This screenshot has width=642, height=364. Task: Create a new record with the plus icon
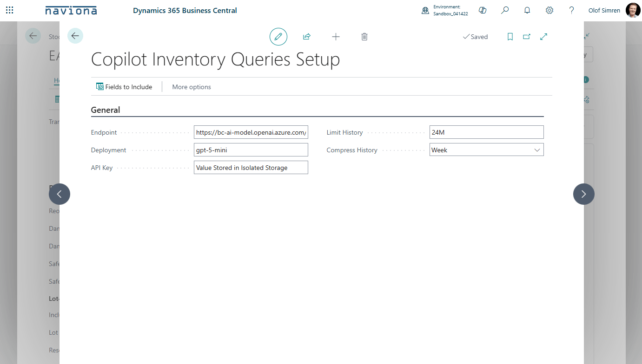click(336, 37)
